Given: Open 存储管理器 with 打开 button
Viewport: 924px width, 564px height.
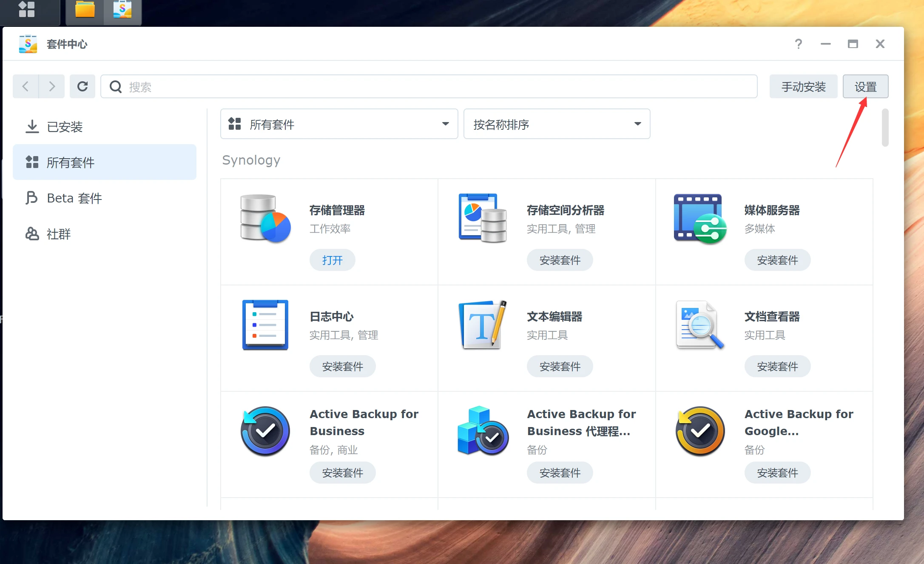Looking at the screenshot, I should point(332,260).
